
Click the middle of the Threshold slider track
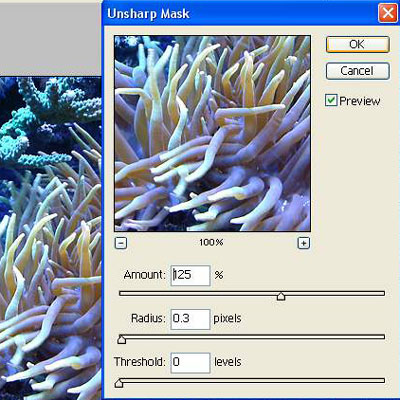pyautogui.click(x=252, y=380)
